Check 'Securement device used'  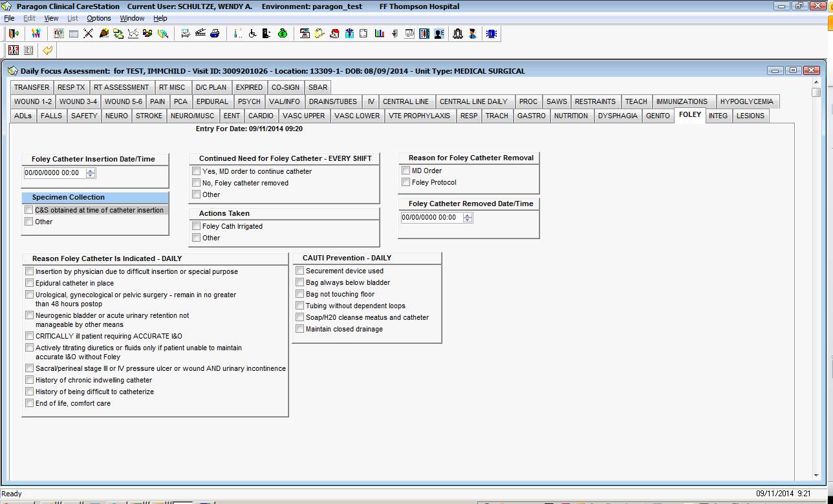pos(300,271)
